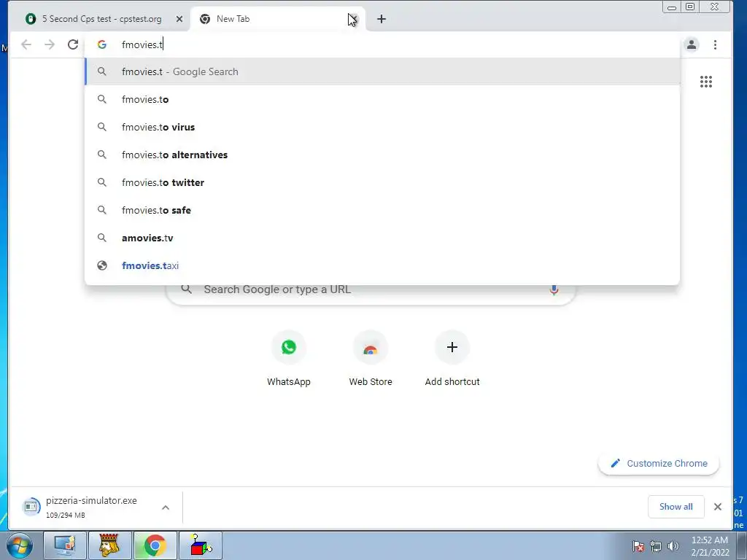Click the Customize Chrome button
The image size is (747, 560).
point(659,463)
